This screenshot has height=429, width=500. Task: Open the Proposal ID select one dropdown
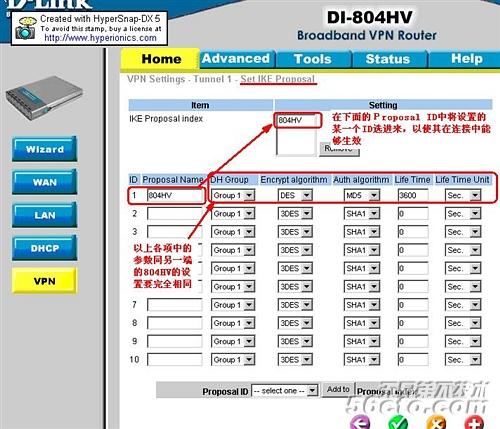pyautogui.click(x=285, y=390)
